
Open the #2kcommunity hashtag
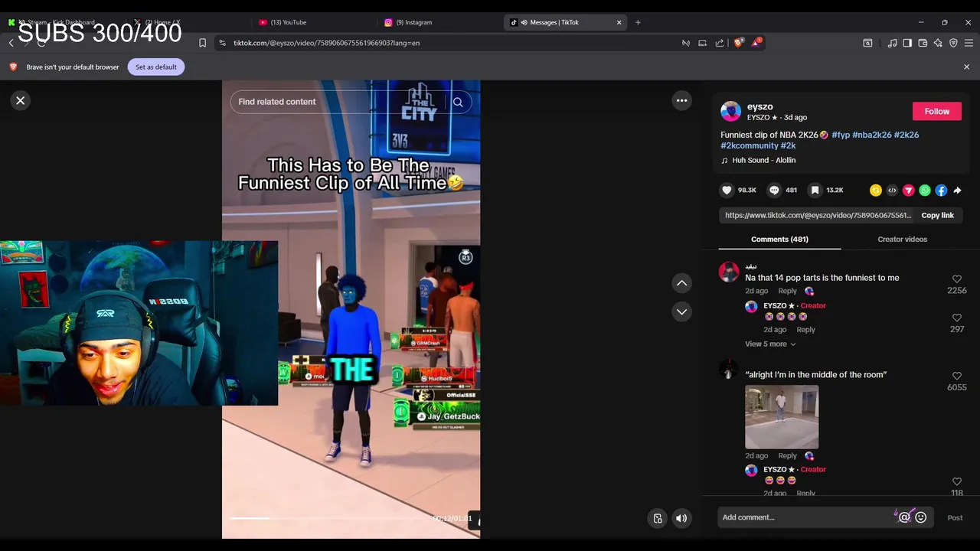749,145
